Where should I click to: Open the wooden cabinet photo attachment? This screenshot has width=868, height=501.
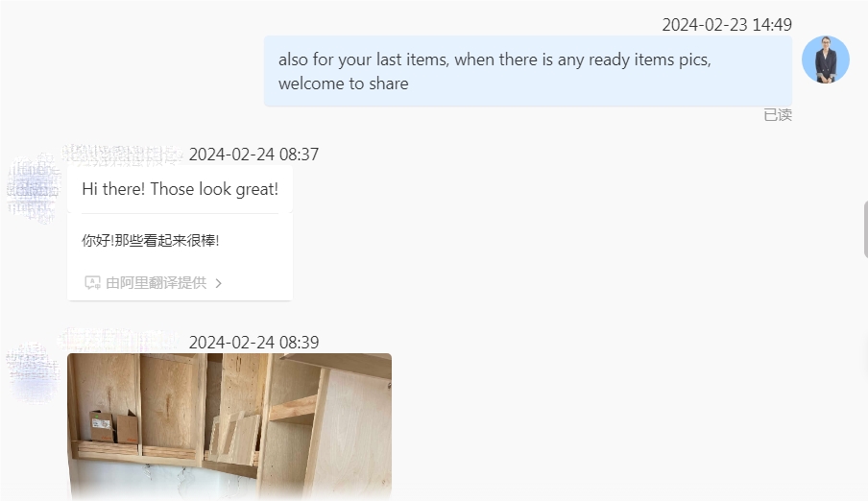229,427
